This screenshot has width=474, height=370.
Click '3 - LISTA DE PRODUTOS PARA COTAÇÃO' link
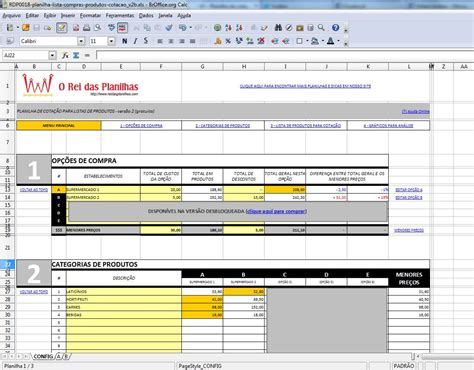306,126
